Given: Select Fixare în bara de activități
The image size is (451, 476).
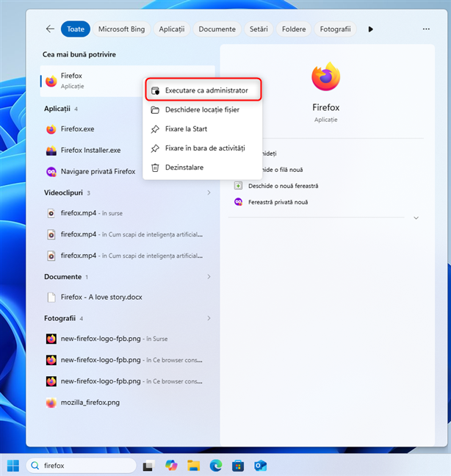Looking at the screenshot, I should pos(203,148).
